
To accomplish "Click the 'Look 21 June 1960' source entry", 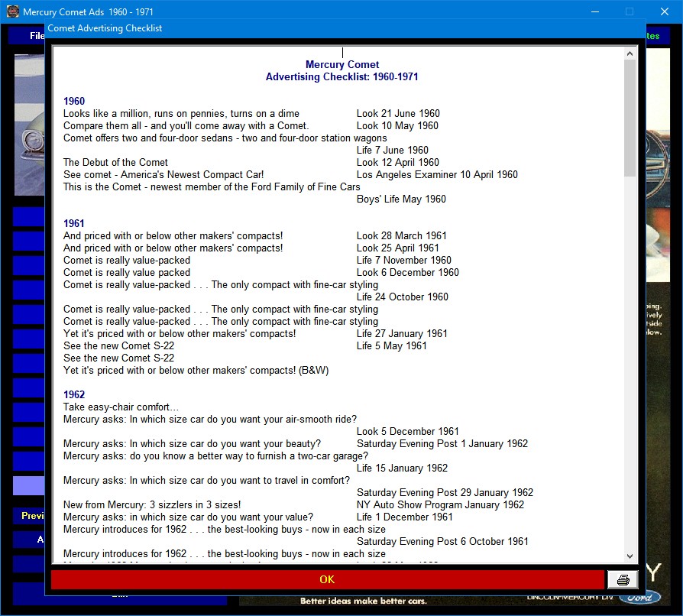I will coord(398,114).
